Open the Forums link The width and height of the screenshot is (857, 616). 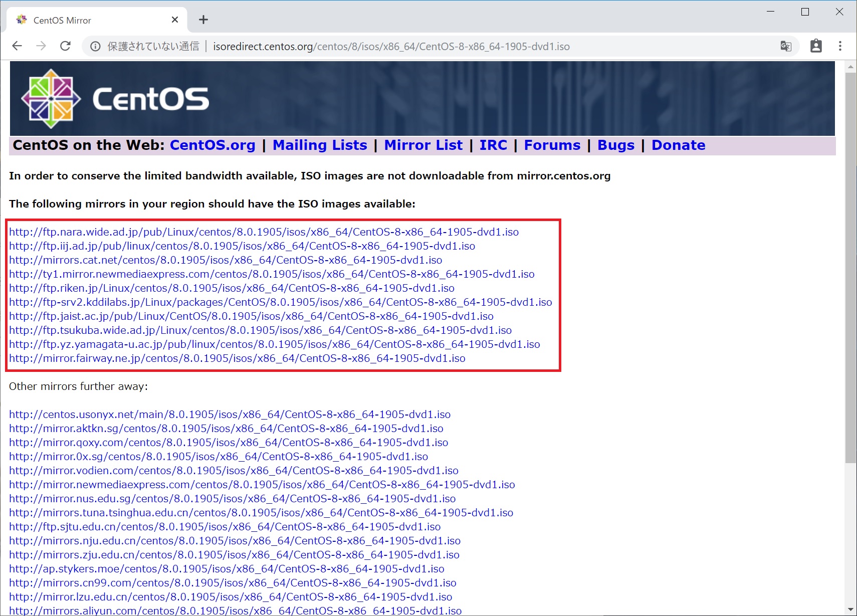(552, 145)
